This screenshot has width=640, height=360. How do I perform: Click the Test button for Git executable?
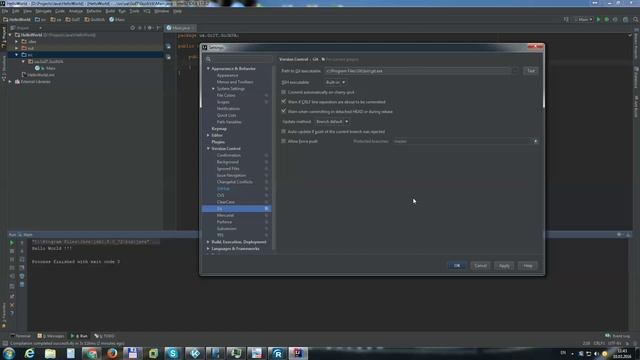pyautogui.click(x=531, y=71)
